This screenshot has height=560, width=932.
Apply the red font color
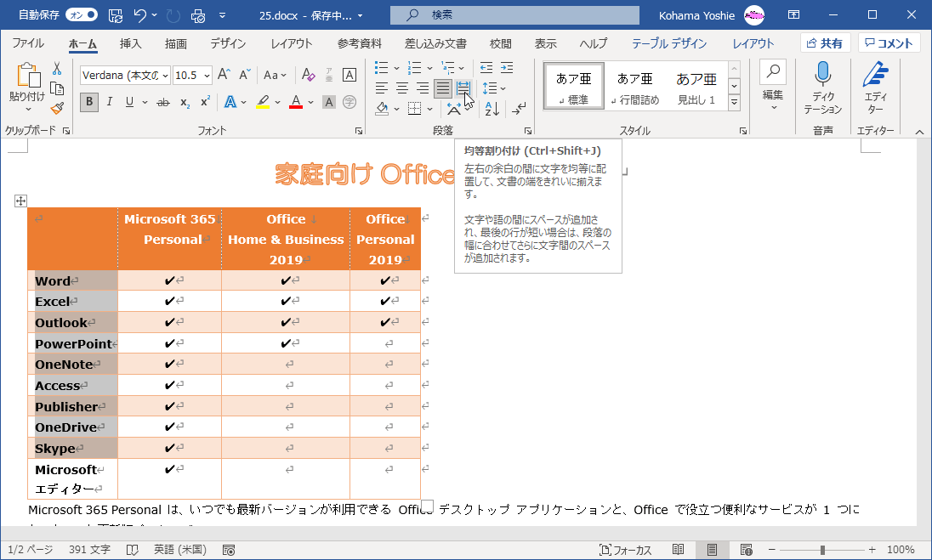click(x=296, y=102)
